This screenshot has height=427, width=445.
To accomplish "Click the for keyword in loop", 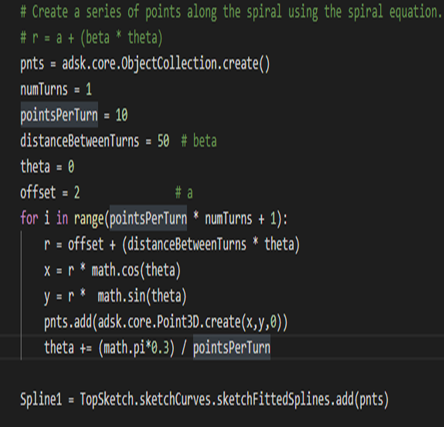I will click(x=29, y=218).
